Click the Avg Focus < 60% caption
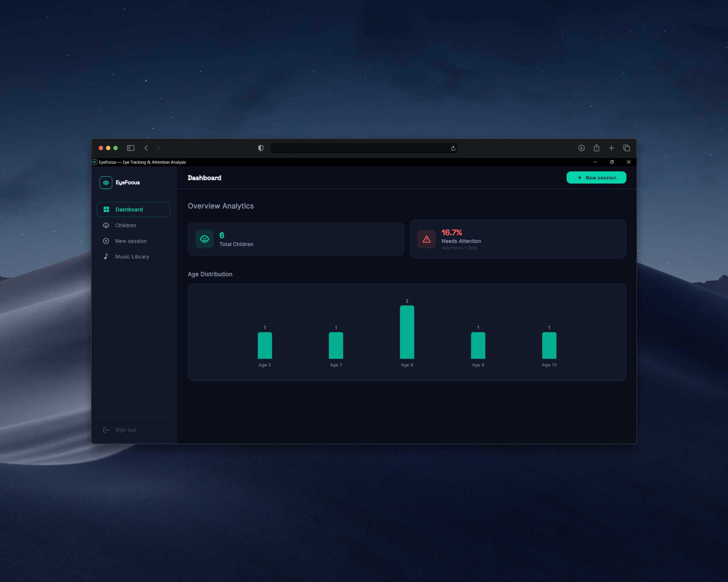Viewport: 728px width, 582px height. click(460, 248)
